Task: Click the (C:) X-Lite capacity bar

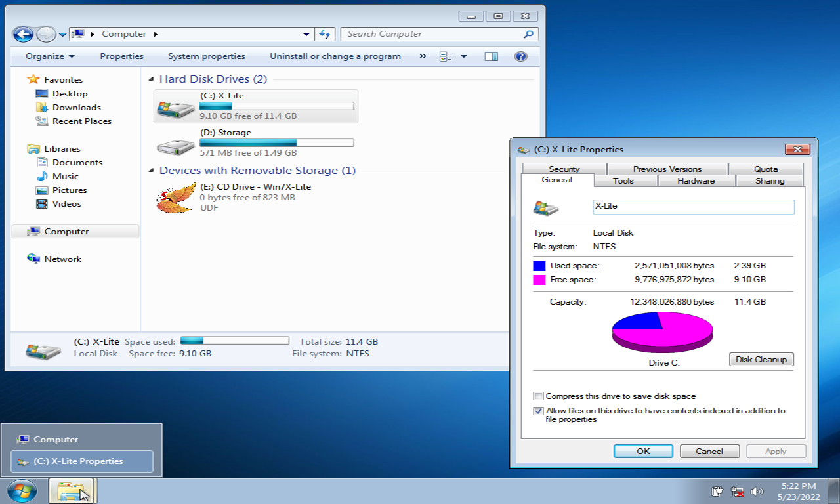Action: coord(276,106)
